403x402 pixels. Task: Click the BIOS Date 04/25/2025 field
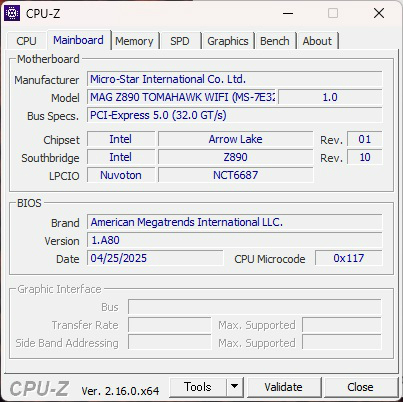(x=155, y=258)
